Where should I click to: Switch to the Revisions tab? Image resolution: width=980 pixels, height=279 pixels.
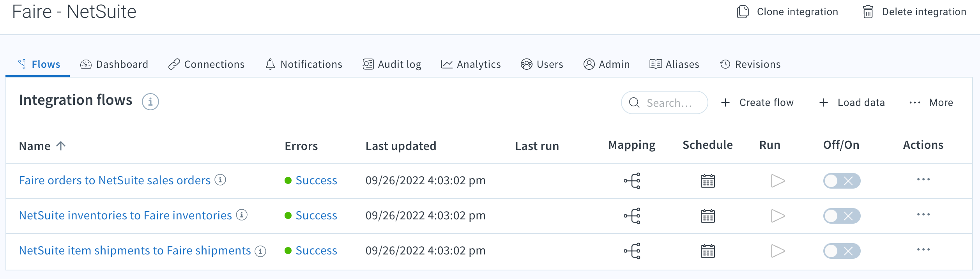[x=750, y=64]
